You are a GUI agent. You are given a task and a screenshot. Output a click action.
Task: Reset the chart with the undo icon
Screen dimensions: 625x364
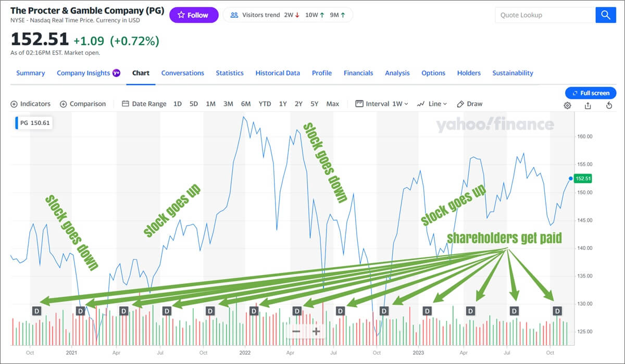pos(609,106)
